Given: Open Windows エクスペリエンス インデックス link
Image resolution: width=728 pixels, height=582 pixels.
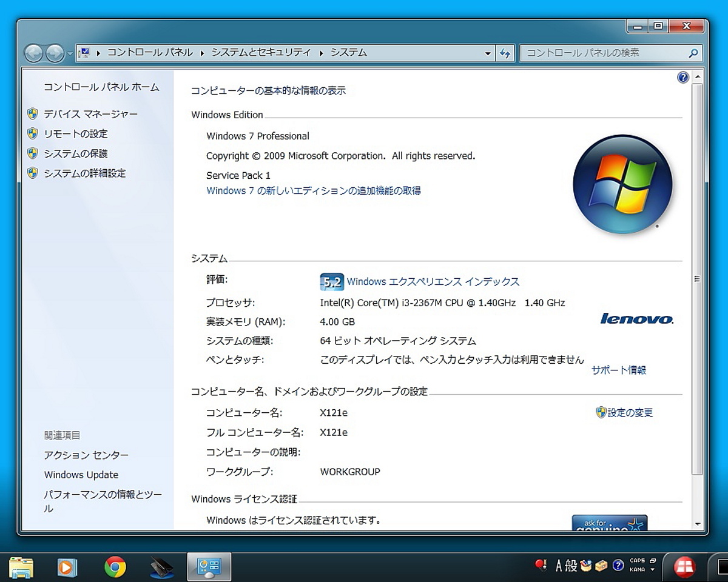Looking at the screenshot, I should point(433,282).
